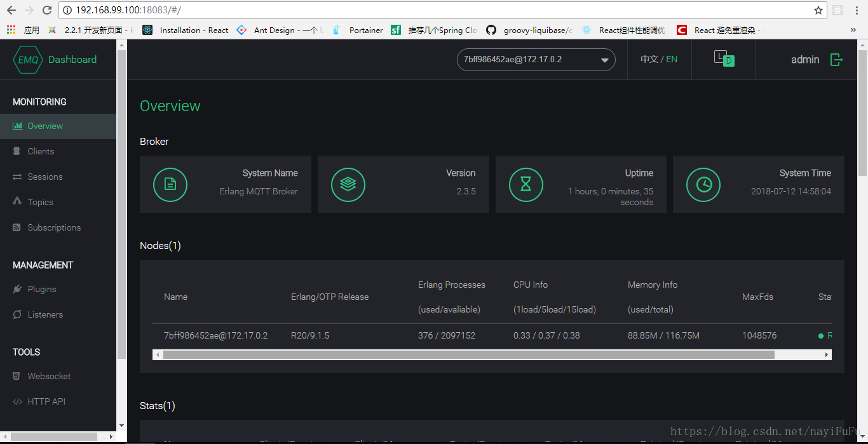Open Installation - React bookmark

186,30
